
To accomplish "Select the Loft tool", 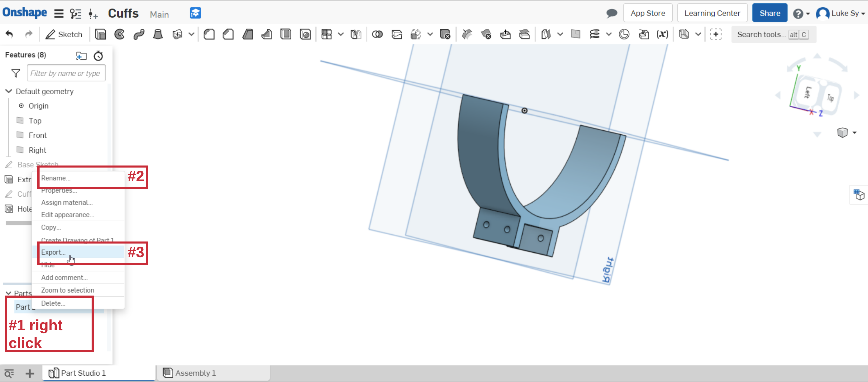I will 158,34.
